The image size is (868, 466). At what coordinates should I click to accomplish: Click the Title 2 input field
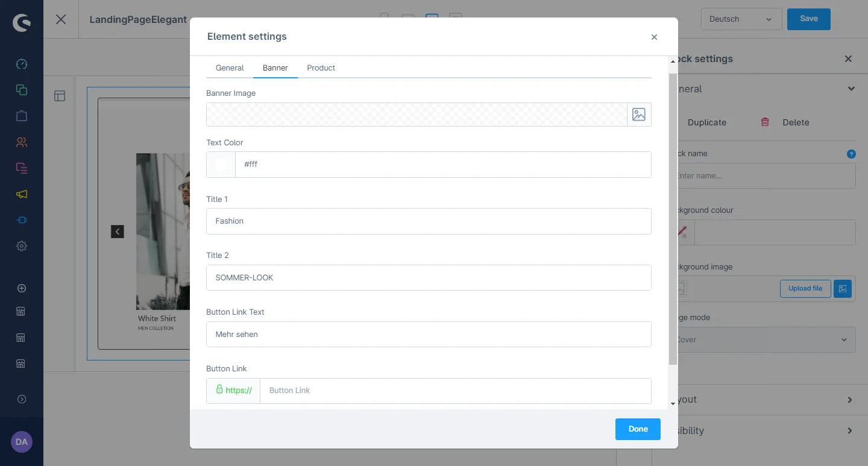pyautogui.click(x=429, y=278)
